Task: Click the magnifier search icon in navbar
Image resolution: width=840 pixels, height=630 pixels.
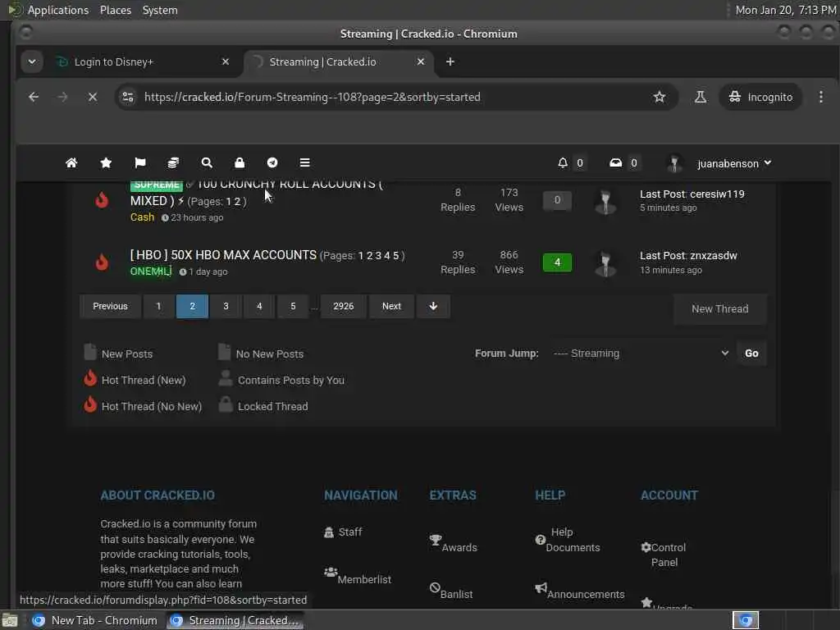Action: pyautogui.click(x=207, y=163)
